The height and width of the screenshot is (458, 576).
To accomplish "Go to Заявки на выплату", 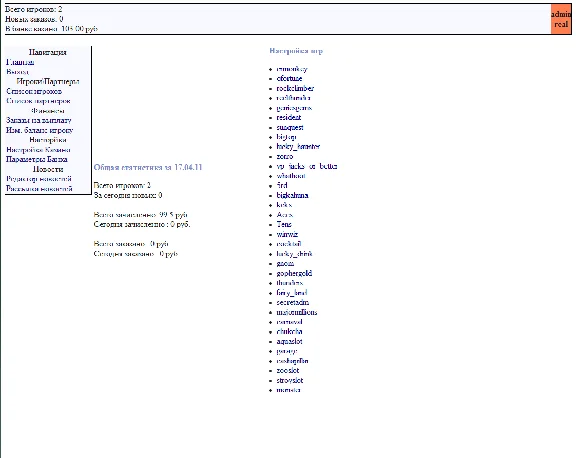I will [x=39, y=120].
